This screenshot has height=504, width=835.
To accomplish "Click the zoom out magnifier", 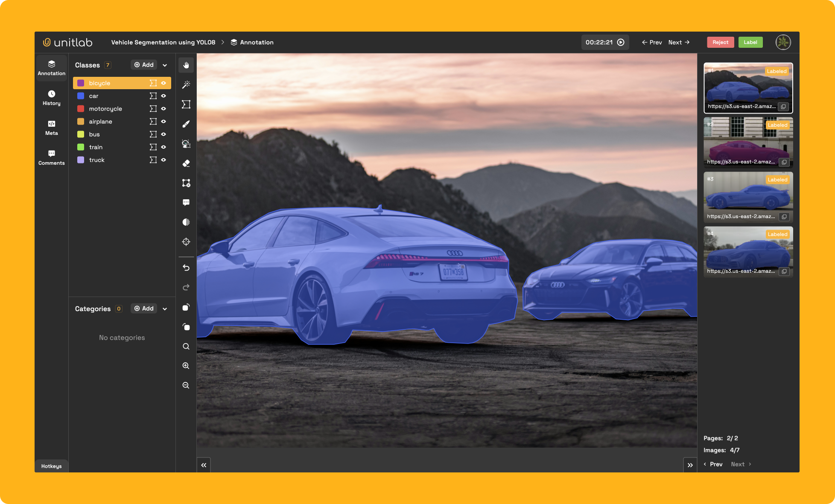I will (x=186, y=385).
